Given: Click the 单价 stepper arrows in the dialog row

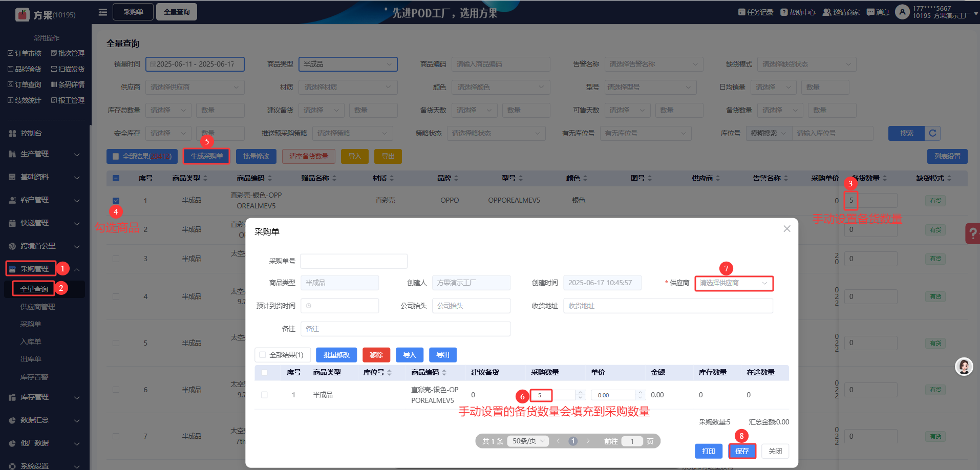Looking at the screenshot, I should (x=640, y=395).
